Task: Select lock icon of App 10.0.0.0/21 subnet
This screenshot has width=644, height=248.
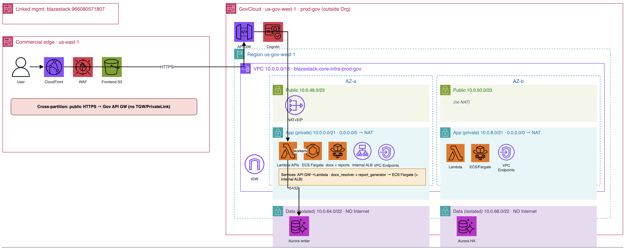Action: pos(278,132)
